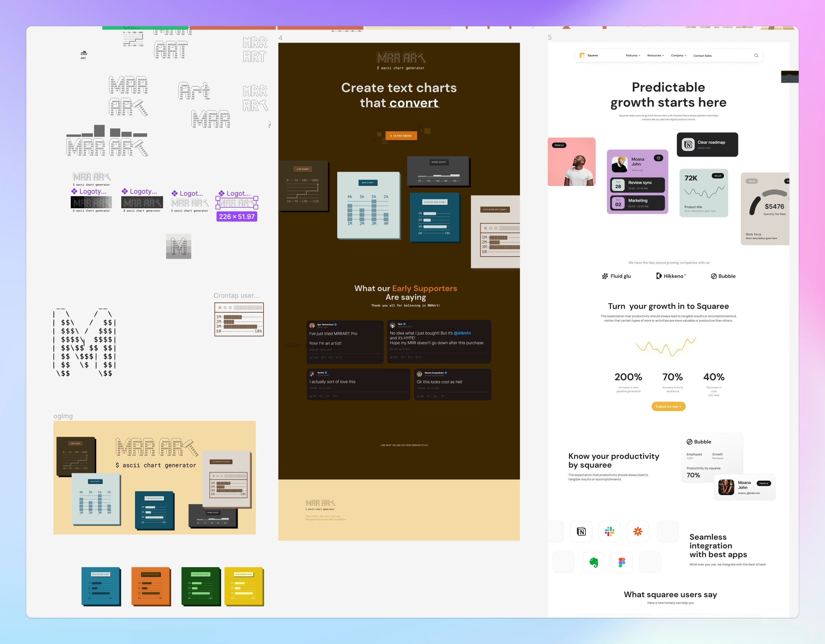
Task: Open Contact Sales in the navbar
Action: tap(702, 56)
